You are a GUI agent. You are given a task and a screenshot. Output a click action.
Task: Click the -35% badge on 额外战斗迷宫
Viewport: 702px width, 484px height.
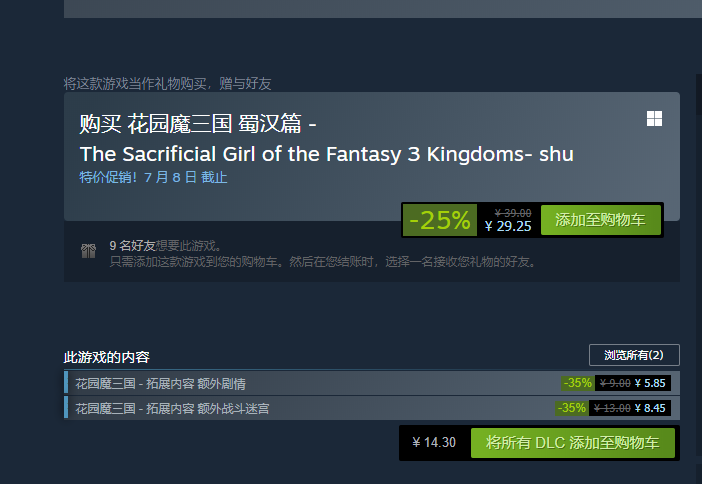571,408
